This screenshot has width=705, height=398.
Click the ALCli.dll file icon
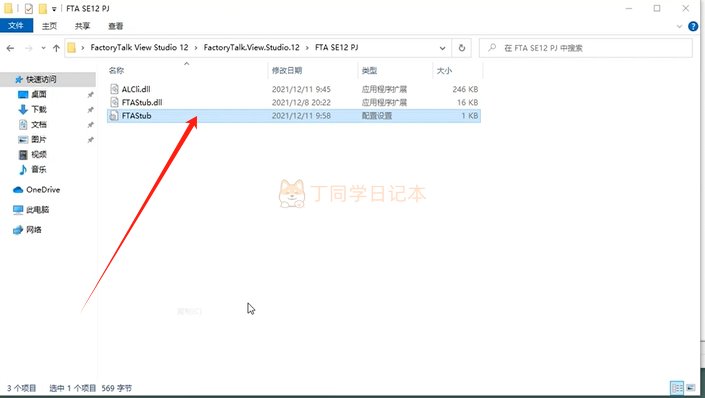click(x=114, y=89)
